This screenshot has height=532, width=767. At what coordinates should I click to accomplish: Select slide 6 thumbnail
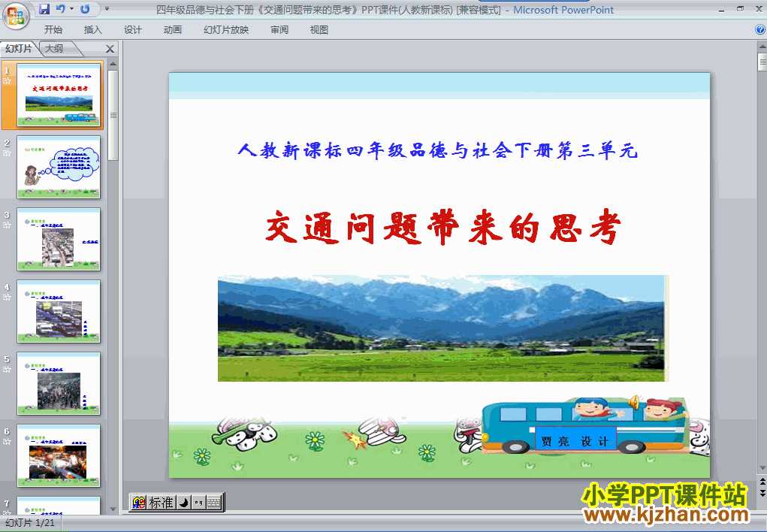tap(59, 455)
